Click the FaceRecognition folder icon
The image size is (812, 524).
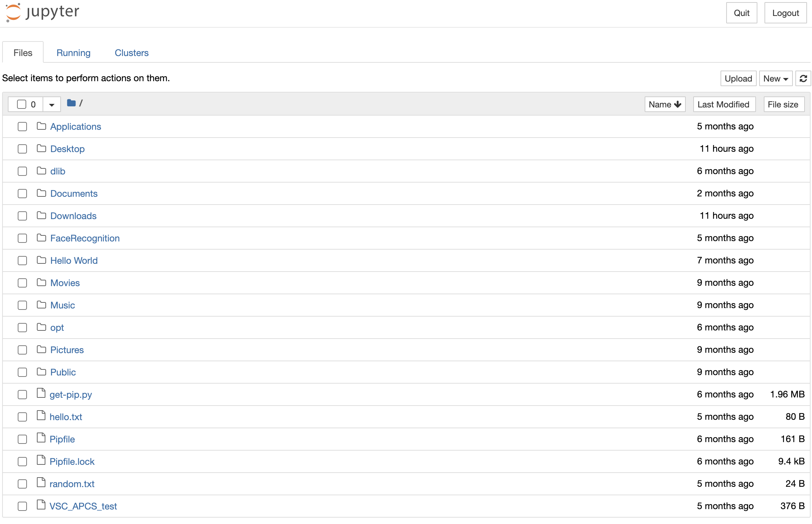[41, 238]
